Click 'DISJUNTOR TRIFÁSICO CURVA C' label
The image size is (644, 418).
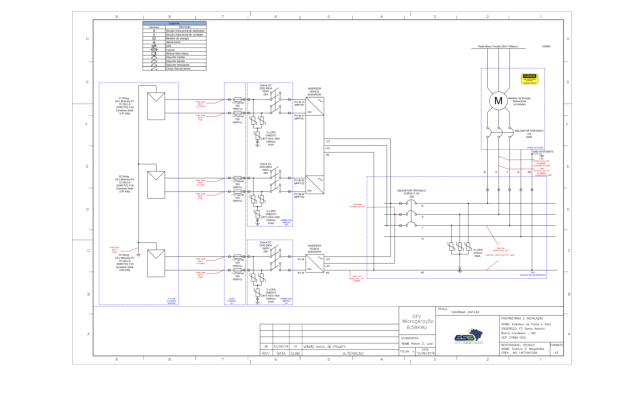click(x=411, y=192)
